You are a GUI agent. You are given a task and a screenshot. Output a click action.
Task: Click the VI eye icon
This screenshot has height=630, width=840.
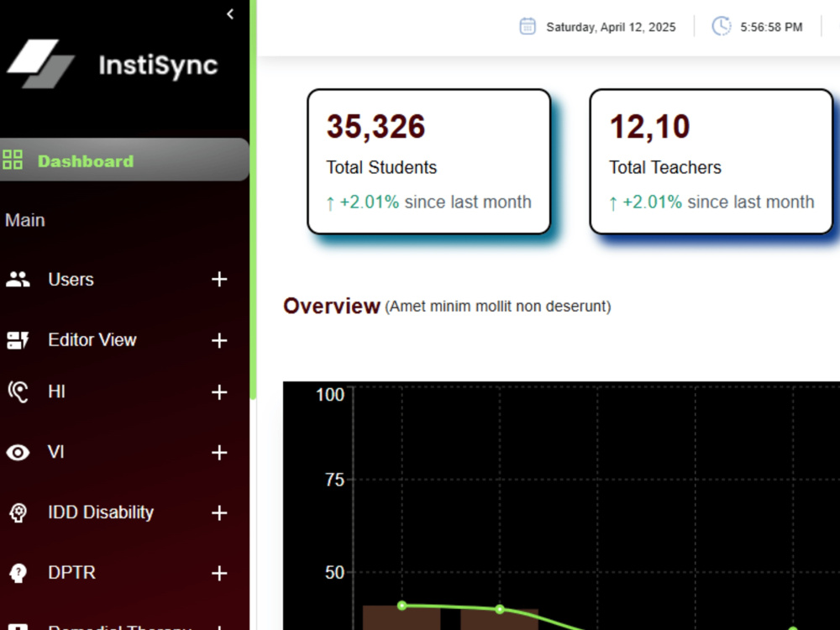pos(18,453)
